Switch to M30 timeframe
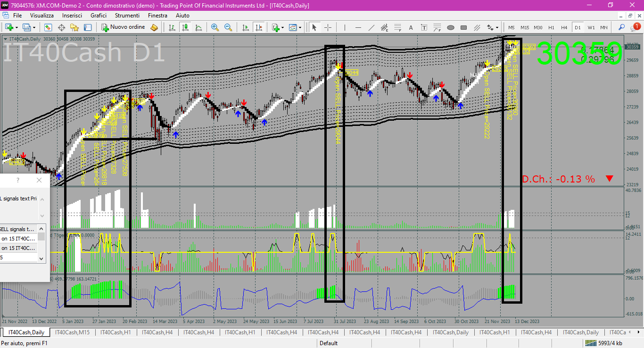The image size is (644, 348). (x=538, y=27)
